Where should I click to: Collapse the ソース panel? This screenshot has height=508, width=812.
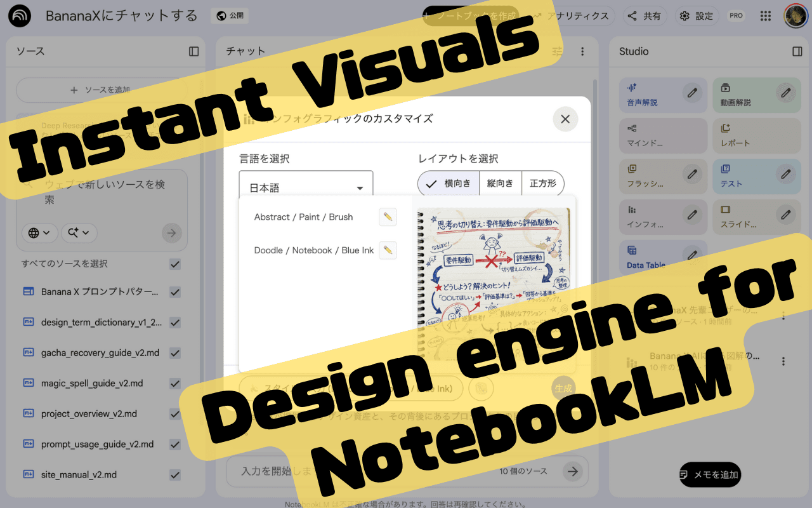pos(193,51)
